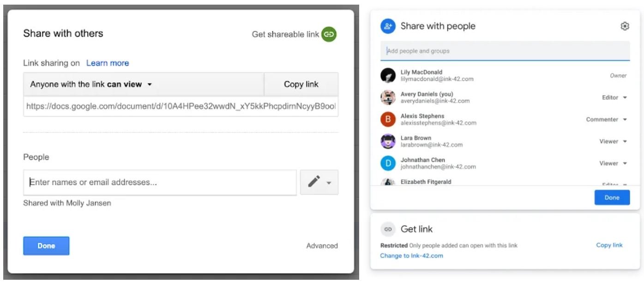Focus the 'Add people and groups' field
The width and height of the screenshot is (644, 289).
(505, 51)
